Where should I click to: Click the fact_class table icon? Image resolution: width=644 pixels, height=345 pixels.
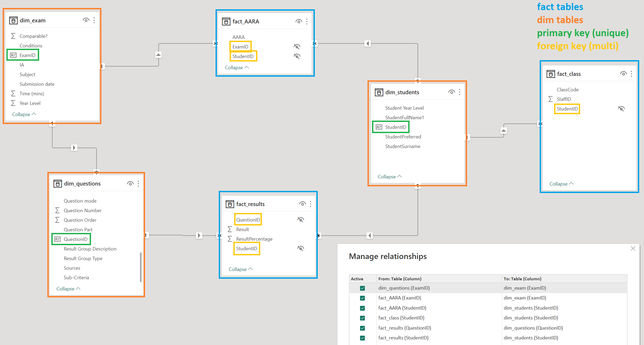tap(551, 74)
